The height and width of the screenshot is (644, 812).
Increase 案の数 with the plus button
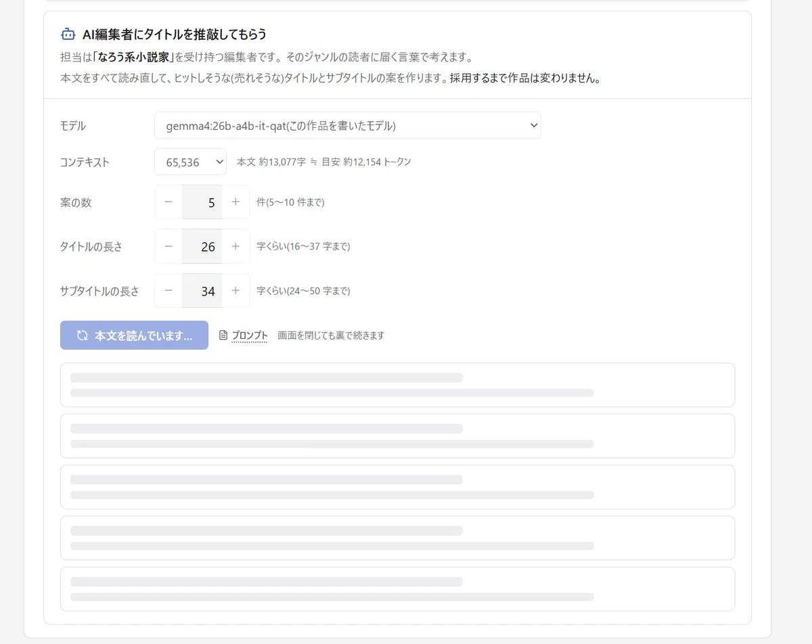[235, 202]
